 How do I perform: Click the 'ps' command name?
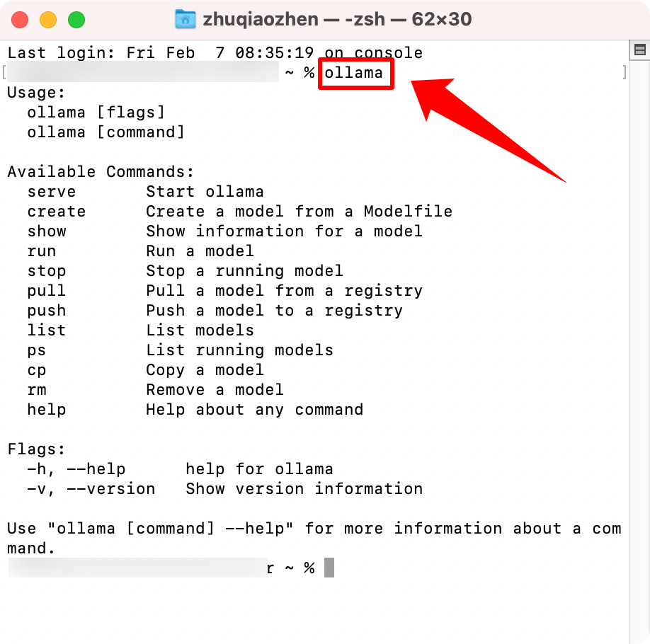37,350
